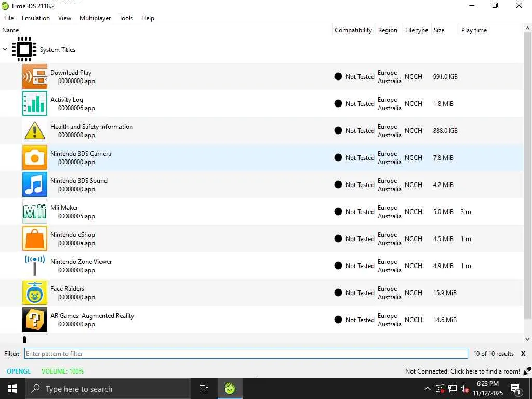Open Task View on the taskbar
This screenshot has width=532, height=399.
[x=204, y=389]
